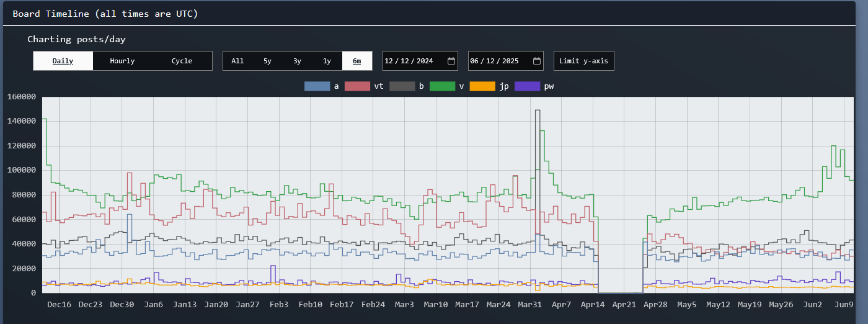Toggle the green 'v' legend swatch
868x324 pixels.
(442, 86)
